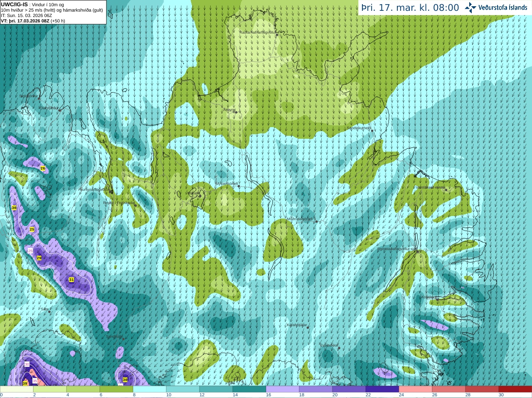
Task: Select the Sáta station label
Action: pos(44,309)
